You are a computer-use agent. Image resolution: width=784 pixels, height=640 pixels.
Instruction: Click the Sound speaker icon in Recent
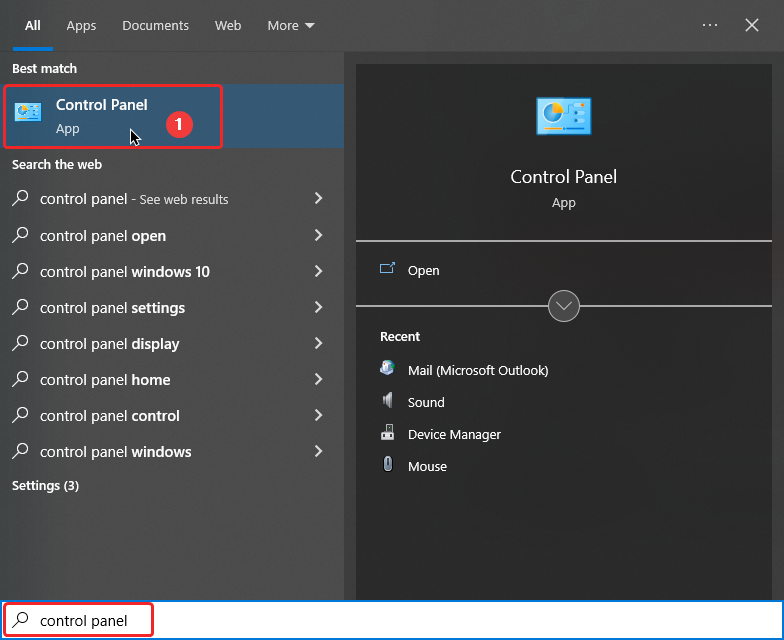(x=388, y=401)
